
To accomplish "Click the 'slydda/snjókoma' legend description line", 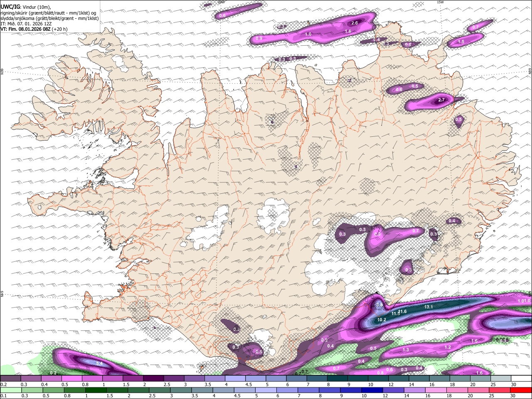I will (x=49, y=18).
